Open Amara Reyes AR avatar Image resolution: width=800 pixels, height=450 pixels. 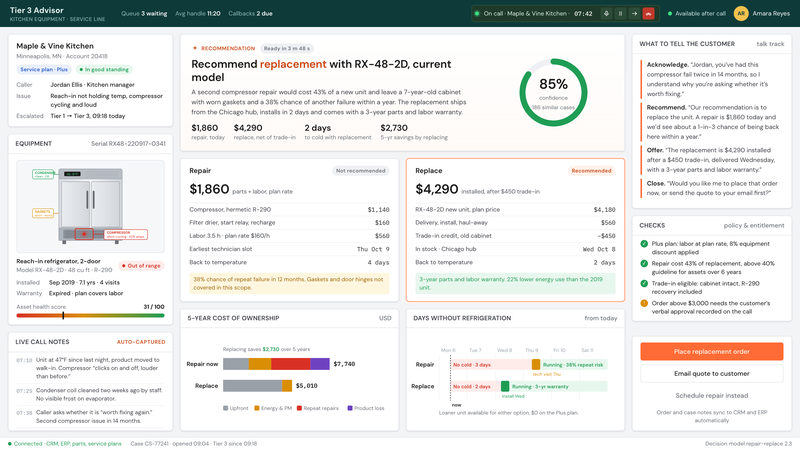[x=741, y=14]
